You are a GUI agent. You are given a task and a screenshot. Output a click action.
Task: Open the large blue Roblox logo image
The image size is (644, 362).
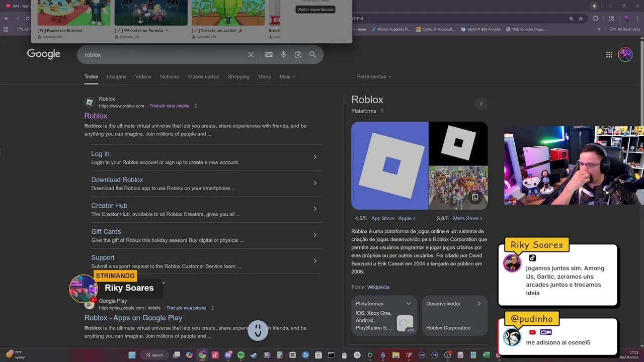point(390,165)
